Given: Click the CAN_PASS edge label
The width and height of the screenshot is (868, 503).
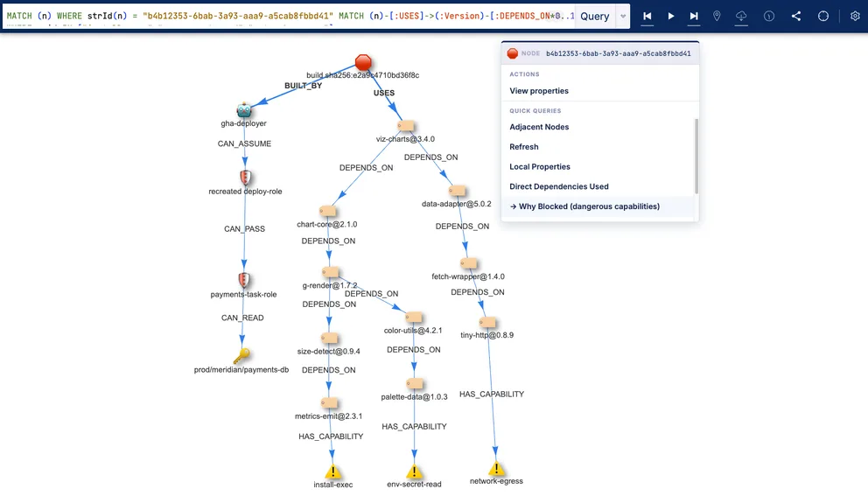Looking at the screenshot, I should (x=244, y=229).
